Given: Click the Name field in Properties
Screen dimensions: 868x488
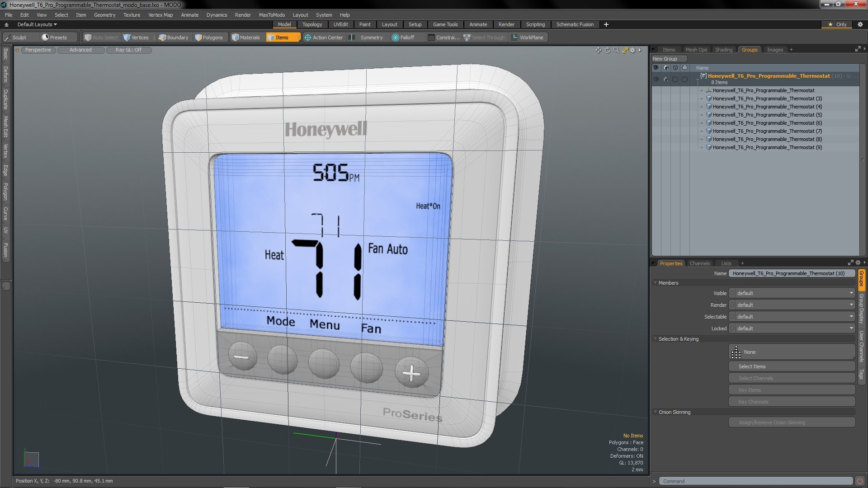Looking at the screenshot, I should (792, 273).
